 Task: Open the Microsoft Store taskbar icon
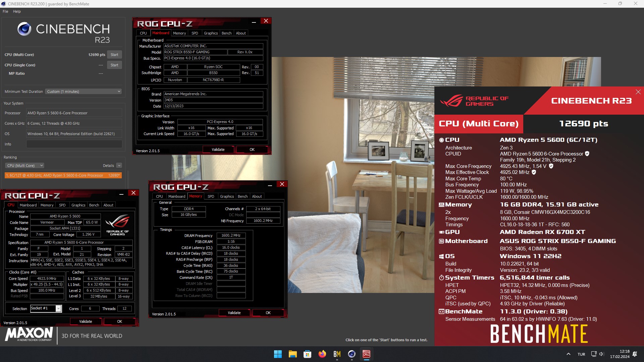[307, 354]
